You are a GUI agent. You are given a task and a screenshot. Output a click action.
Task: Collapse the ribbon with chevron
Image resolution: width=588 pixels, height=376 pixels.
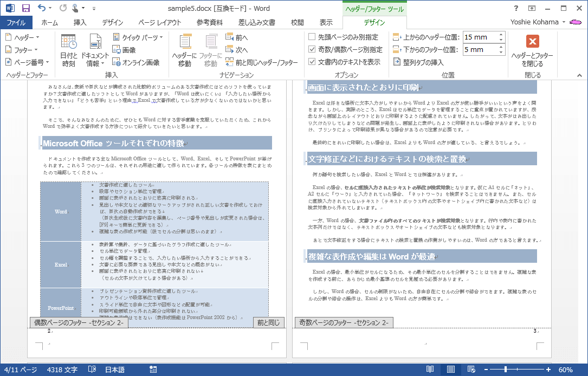point(579,75)
